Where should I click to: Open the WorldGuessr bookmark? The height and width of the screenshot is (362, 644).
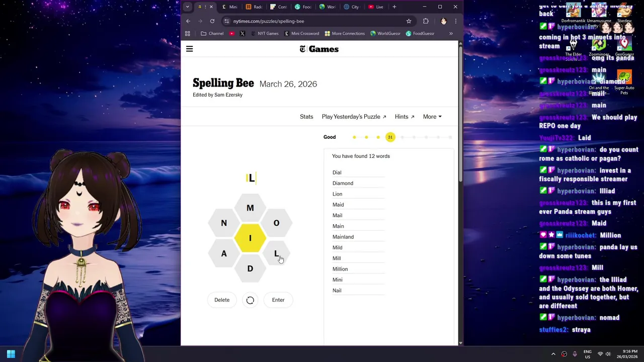tap(385, 34)
